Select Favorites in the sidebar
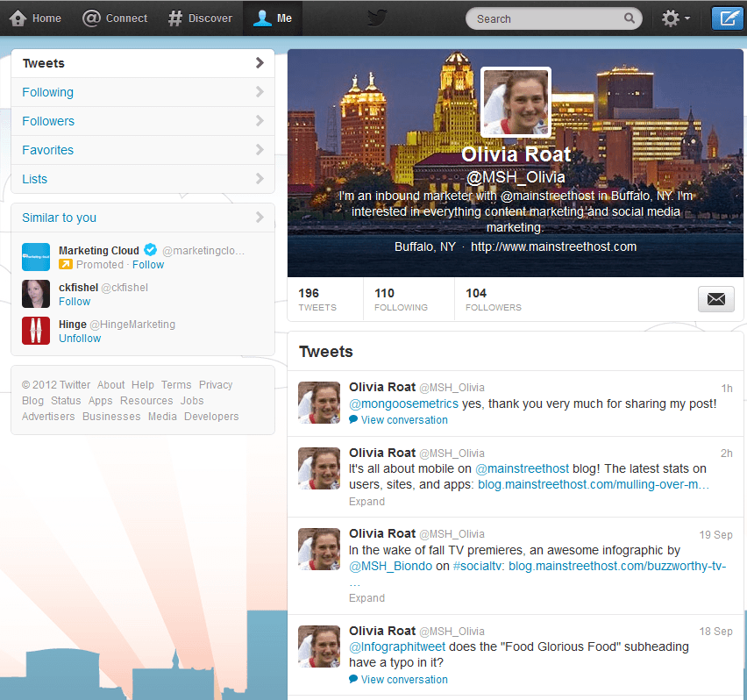Image resolution: width=747 pixels, height=700 pixels. tap(143, 150)
